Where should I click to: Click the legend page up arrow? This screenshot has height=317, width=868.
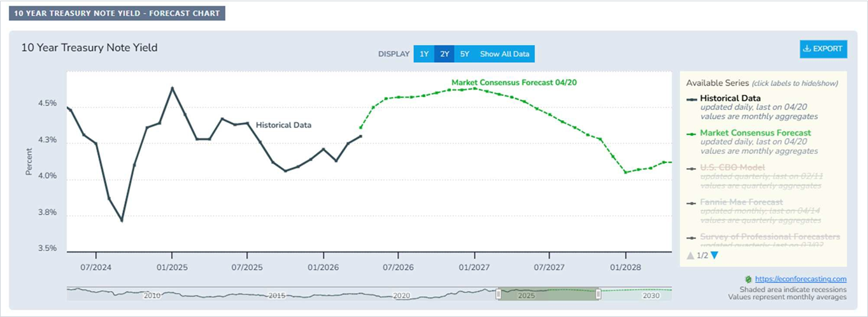coord(690,255)
